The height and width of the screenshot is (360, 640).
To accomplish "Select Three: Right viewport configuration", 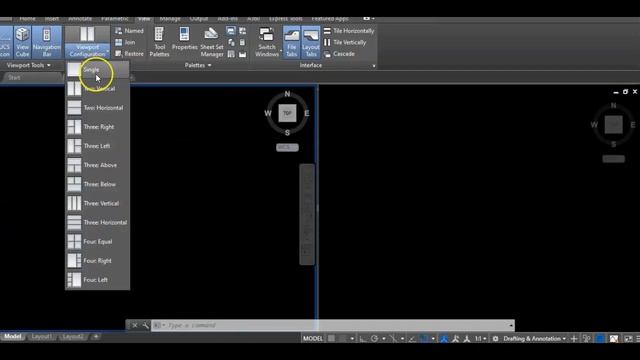I will tap(98, 127).
